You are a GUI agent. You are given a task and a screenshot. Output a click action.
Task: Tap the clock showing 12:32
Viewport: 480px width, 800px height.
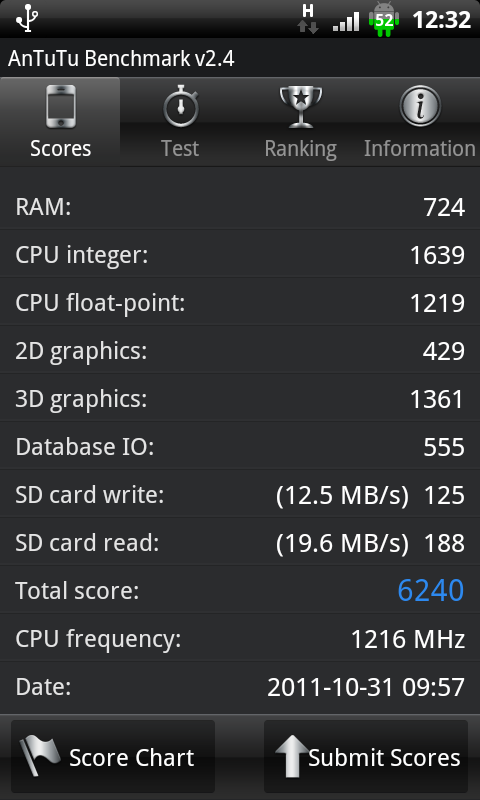pyautogui.click(x=441, y=20)
